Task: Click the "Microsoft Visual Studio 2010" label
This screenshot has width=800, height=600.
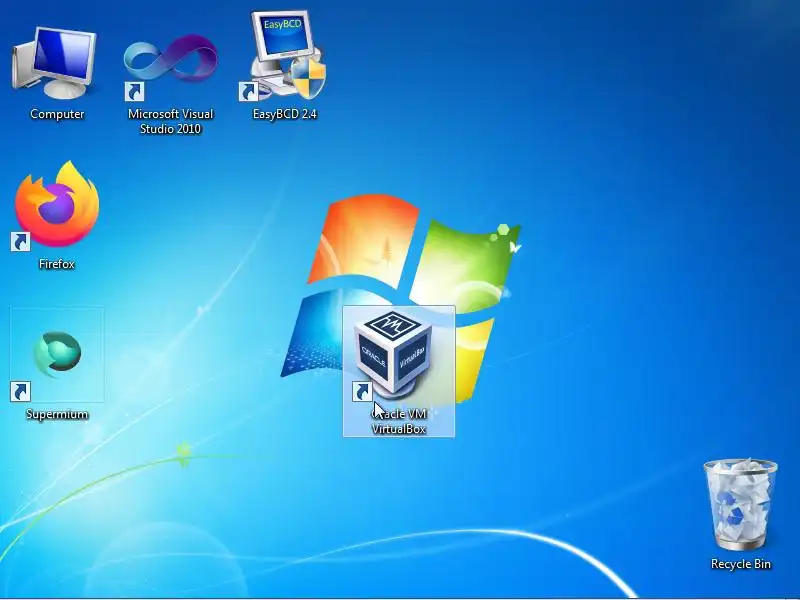Action: 170,121
